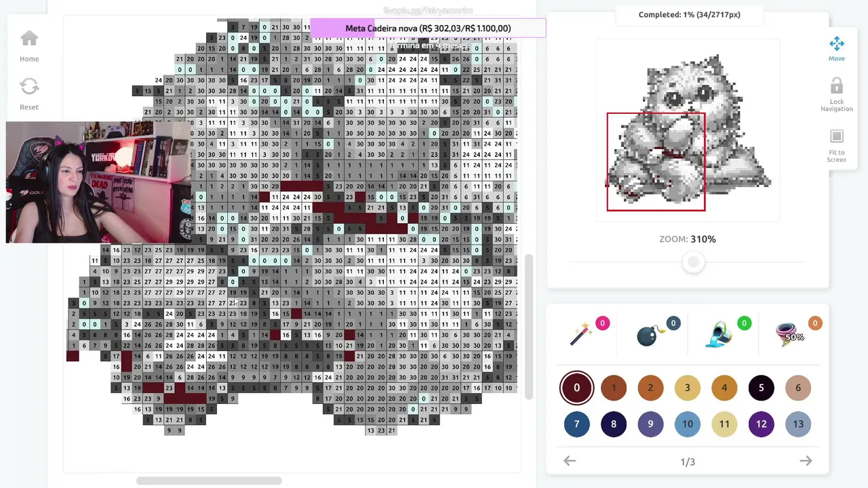868x488 pixels.
Task: Go to previous palette page
Action: [x=570, y=461]
